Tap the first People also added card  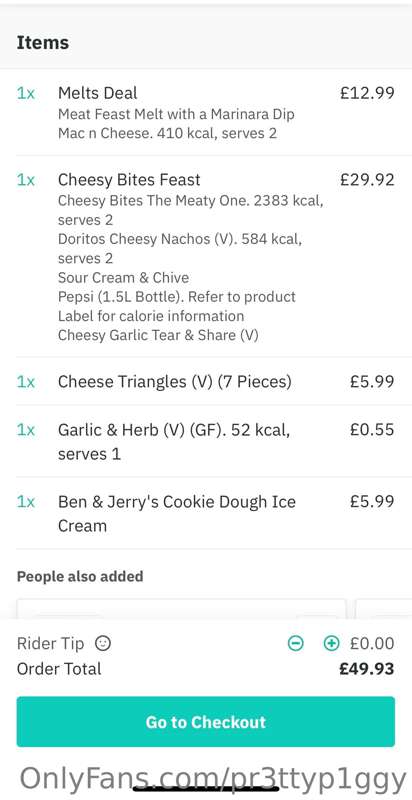[x=182, y=609]
